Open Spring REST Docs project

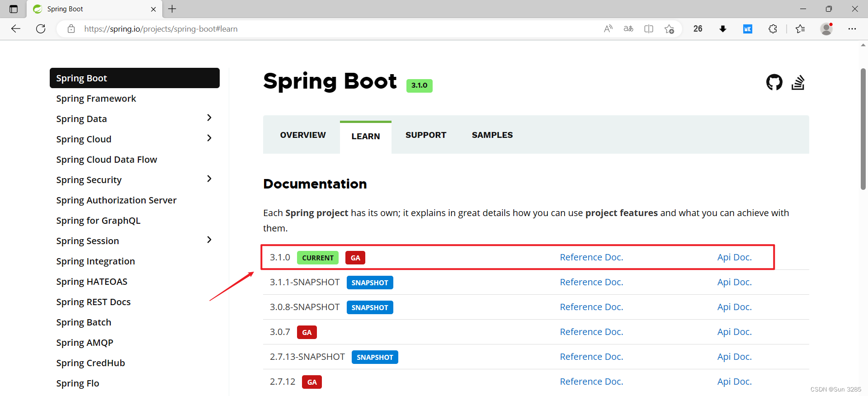click(93, 302)
